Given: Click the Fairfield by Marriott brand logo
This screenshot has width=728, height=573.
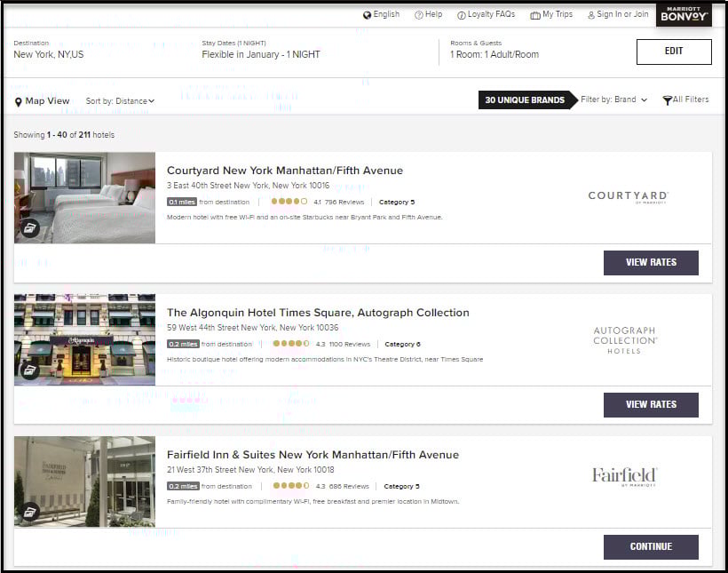Looking at the screenshot, I should 624,476.
